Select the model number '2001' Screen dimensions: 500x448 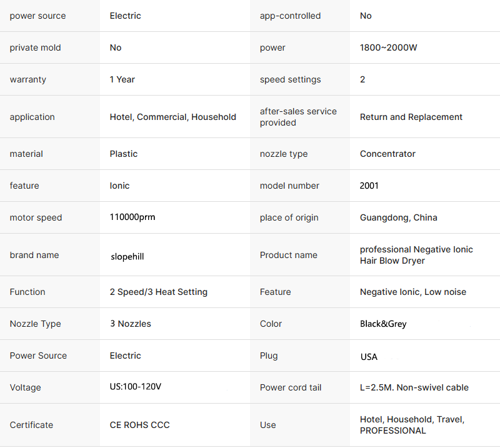pos(369,186)
